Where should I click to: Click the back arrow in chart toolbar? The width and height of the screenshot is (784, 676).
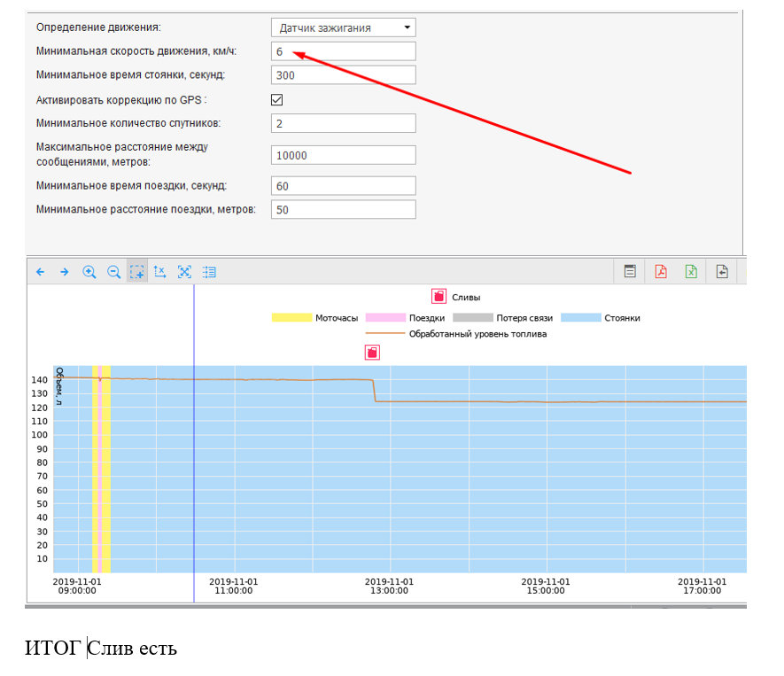point(40,272)
